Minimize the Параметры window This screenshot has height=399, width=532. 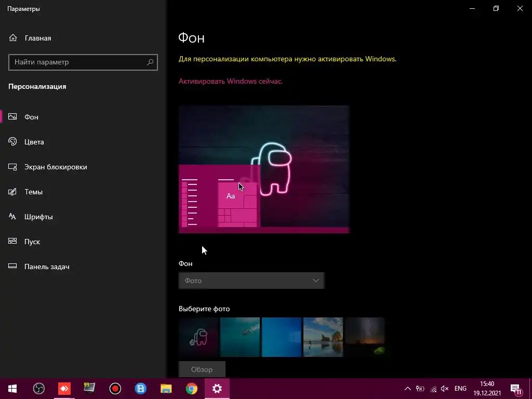point(472,8)
